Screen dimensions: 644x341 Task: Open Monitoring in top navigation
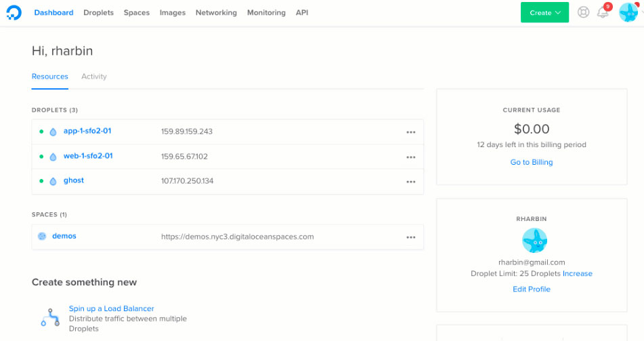(x=266, y=13)
